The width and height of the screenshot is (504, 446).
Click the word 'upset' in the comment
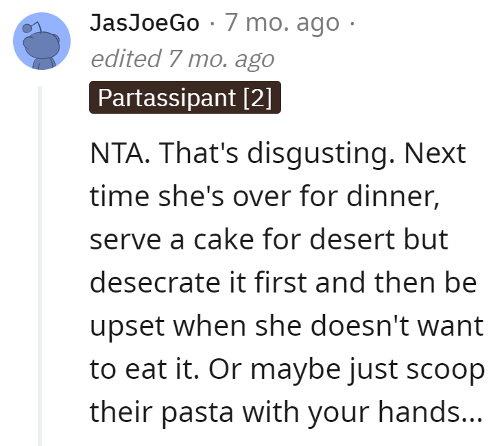[128, 327]
